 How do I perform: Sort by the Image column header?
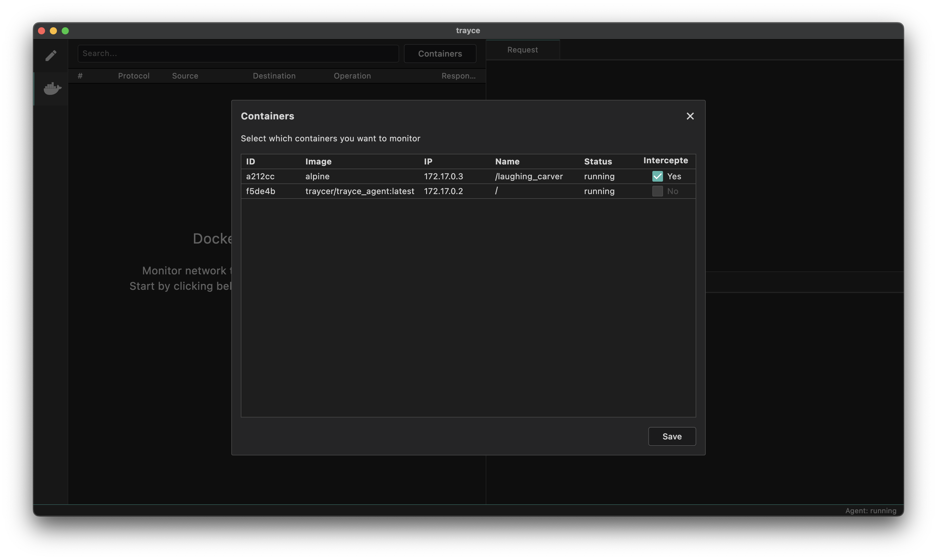tap(318, 161)
